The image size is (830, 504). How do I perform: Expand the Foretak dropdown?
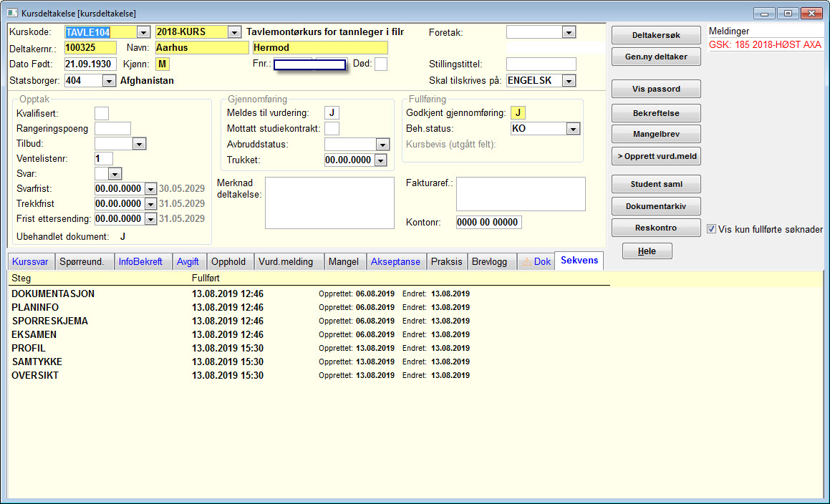click(x=569, y=32)
